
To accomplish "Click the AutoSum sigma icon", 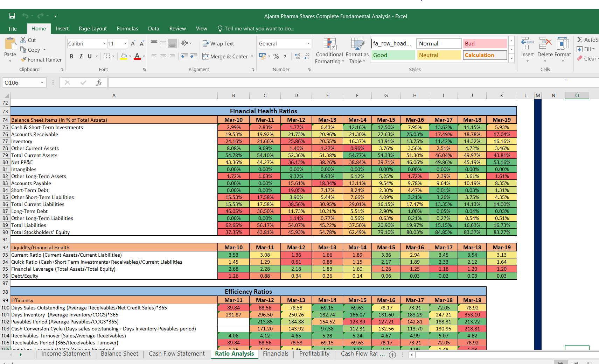I will click(x=580, y=40).
